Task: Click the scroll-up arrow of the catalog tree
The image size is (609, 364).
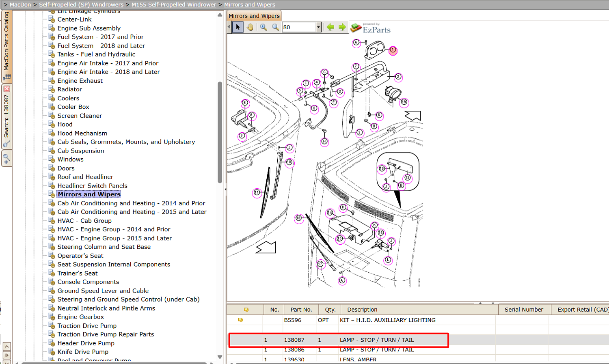Action: coord(220,15)
